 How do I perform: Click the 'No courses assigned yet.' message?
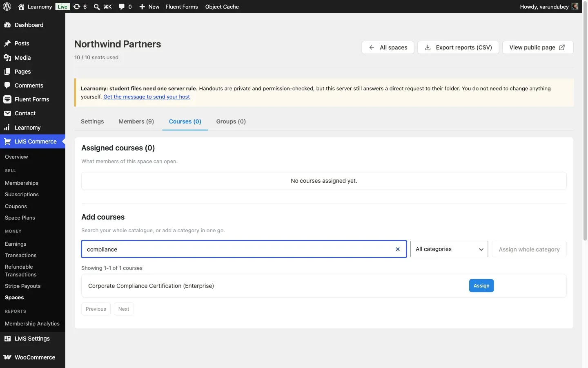tap(324, 181)
